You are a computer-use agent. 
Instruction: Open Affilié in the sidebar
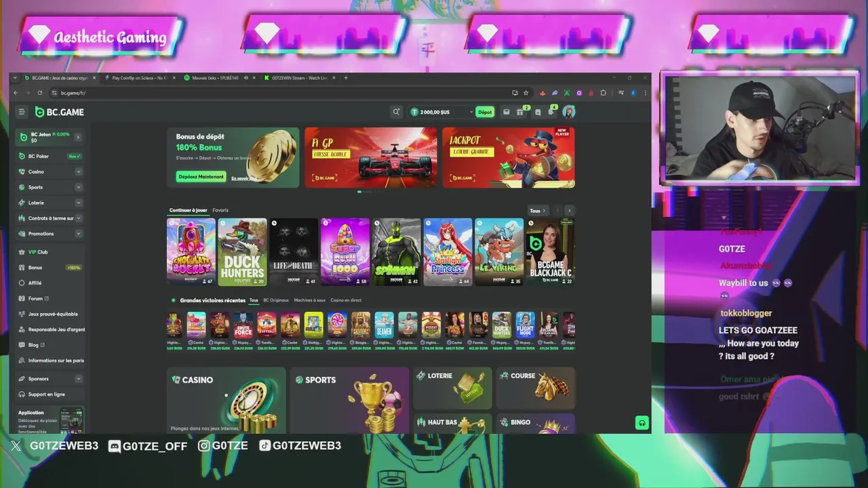click(50, 283)
